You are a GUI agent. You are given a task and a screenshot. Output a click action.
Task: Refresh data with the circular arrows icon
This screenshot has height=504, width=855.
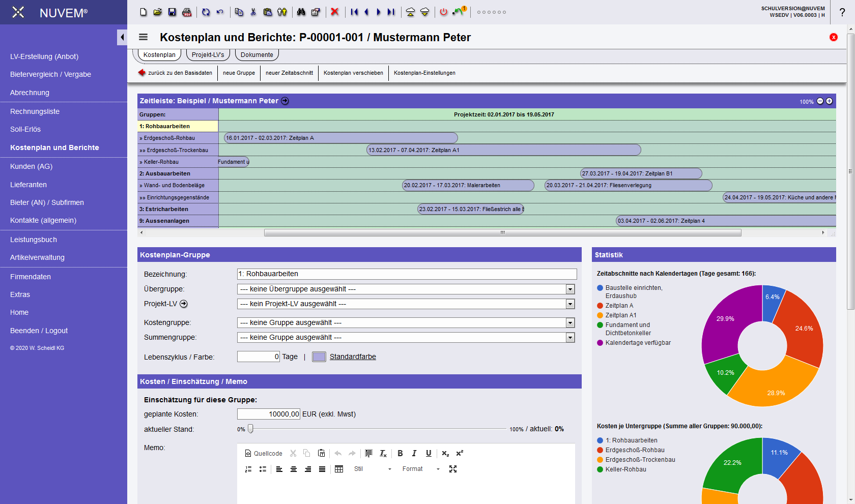click(206, 12)
